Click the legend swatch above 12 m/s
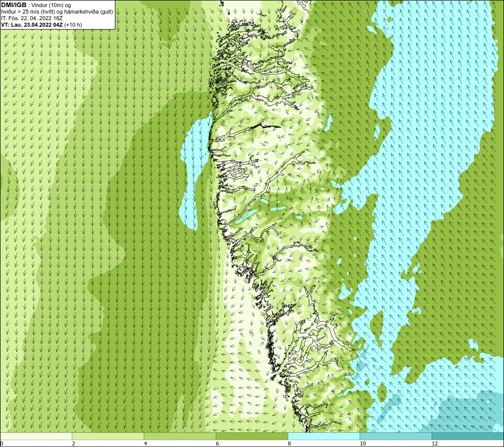 [468, 436]
